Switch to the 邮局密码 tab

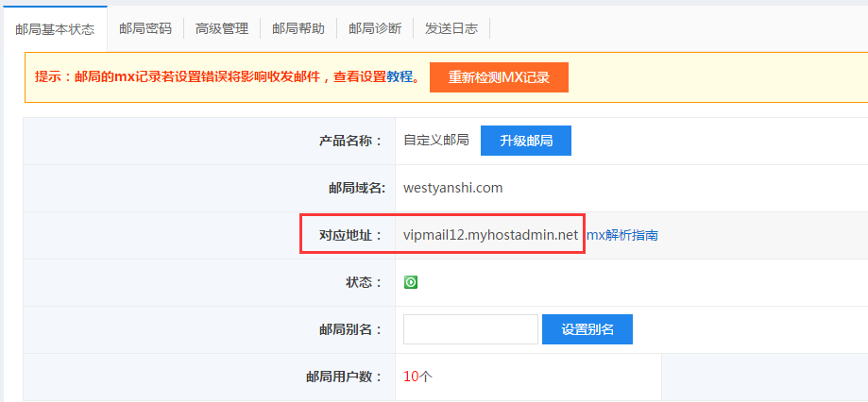145,29
